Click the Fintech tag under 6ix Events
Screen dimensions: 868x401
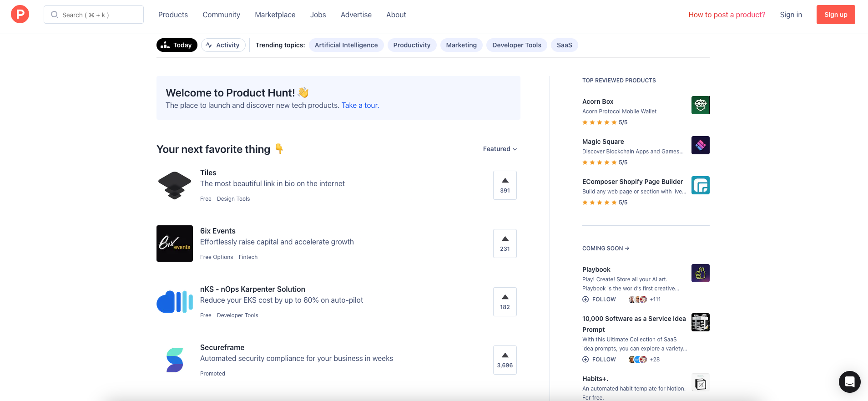point(248,257)
